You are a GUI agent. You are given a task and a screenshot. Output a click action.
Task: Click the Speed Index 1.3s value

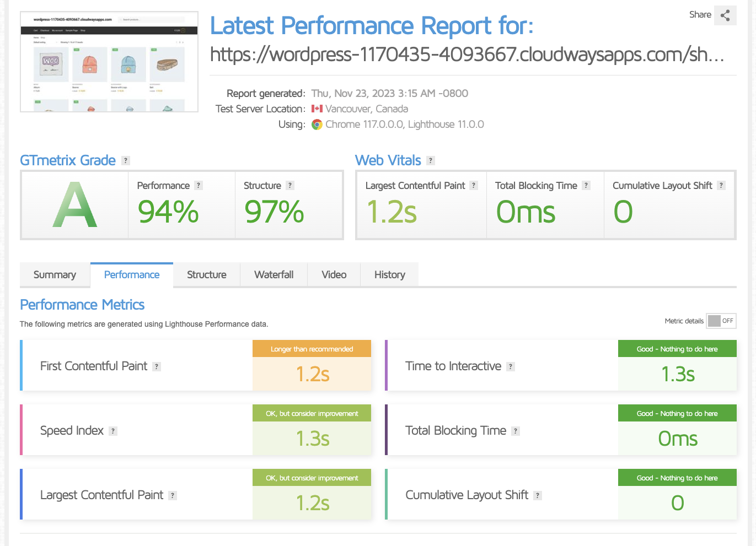coord(313,439)
